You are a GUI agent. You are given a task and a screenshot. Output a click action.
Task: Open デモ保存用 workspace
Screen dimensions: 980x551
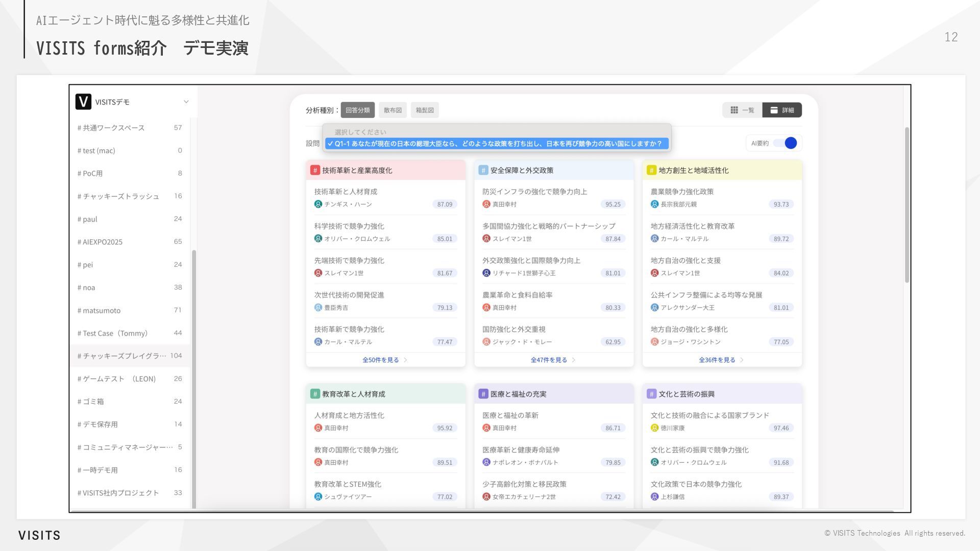pyautogui.click(x=130, y=424)
